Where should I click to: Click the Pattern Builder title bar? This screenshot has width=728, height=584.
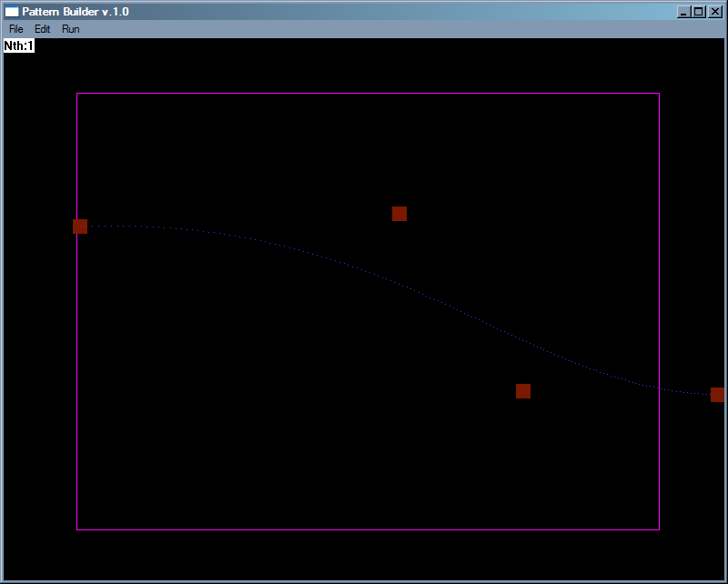[x=273, y=11]
